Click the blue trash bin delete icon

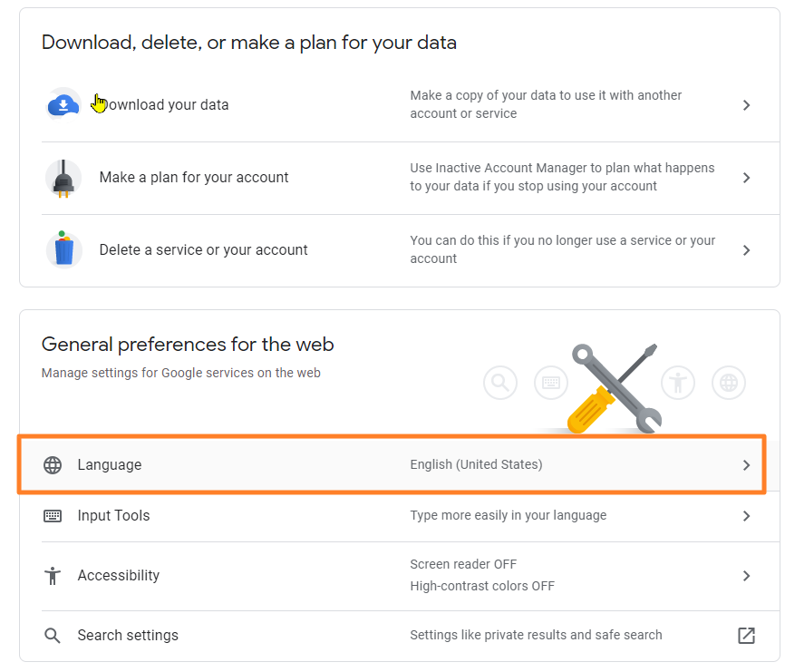(63, 249)
